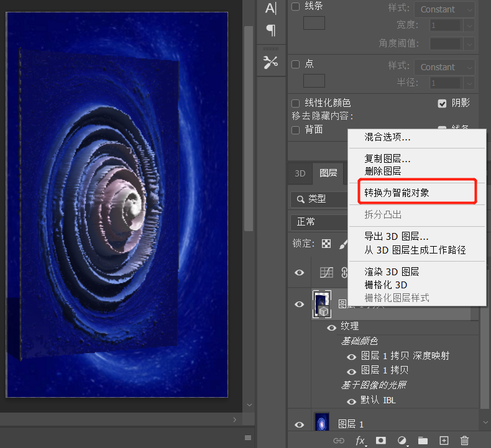Click the 角度阈值 value field

(446, 44)
